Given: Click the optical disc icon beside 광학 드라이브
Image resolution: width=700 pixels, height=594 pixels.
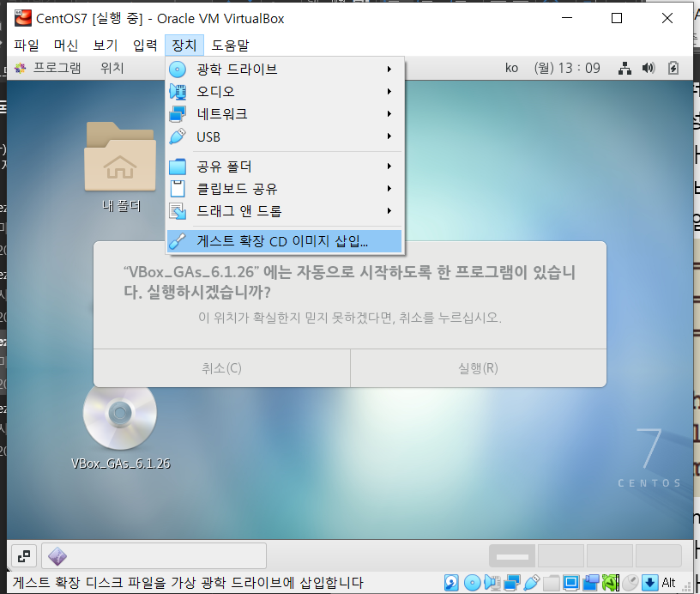Looking at the screenshot, I should click(x=178, y=70).
